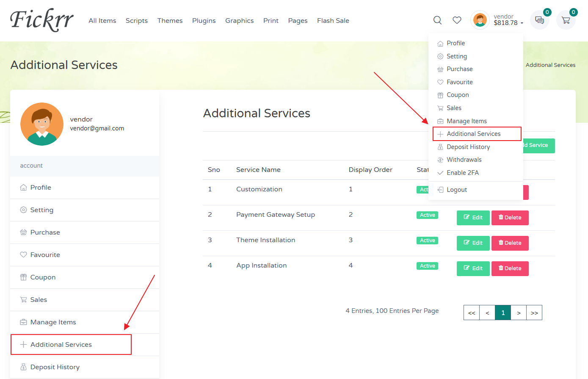Edit the Payment Gateway Setup service
The height and width of the screenshot is (379, 588).
pos(473,218)
